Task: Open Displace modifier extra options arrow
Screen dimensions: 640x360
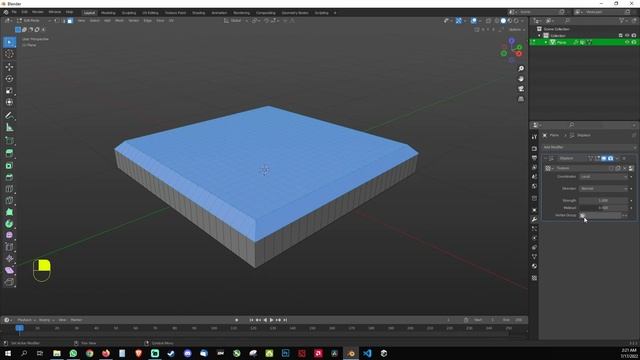Action: point(617,158)
